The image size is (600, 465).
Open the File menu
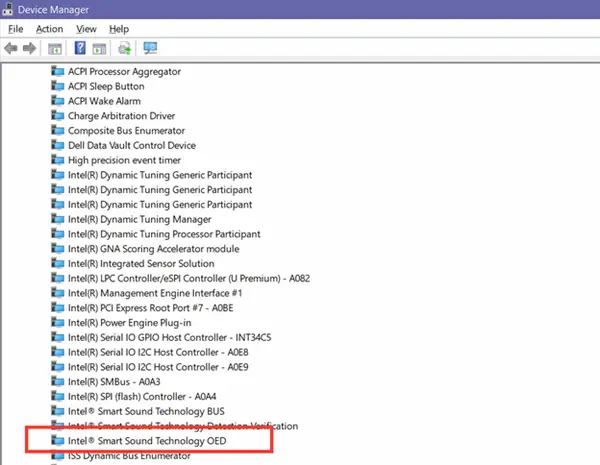[x=16, y=29]
